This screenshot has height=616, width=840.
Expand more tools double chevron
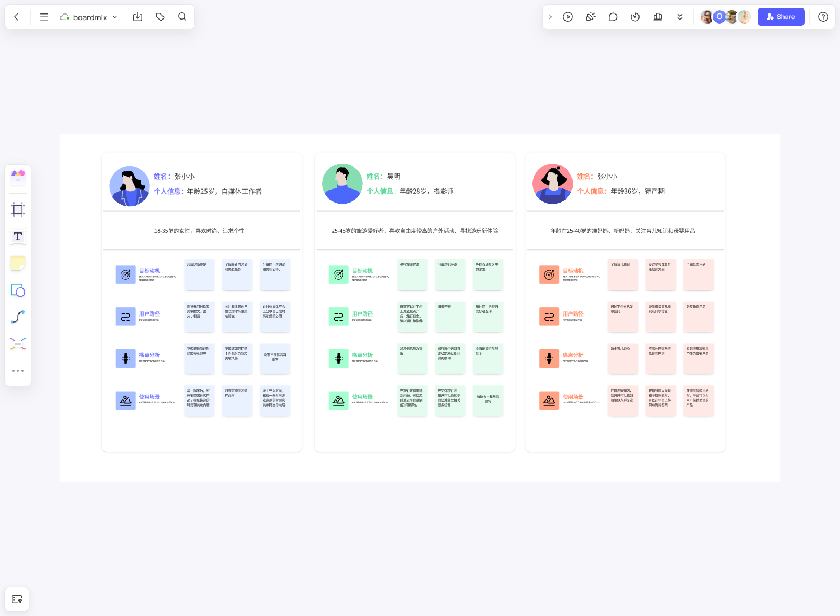680,17
